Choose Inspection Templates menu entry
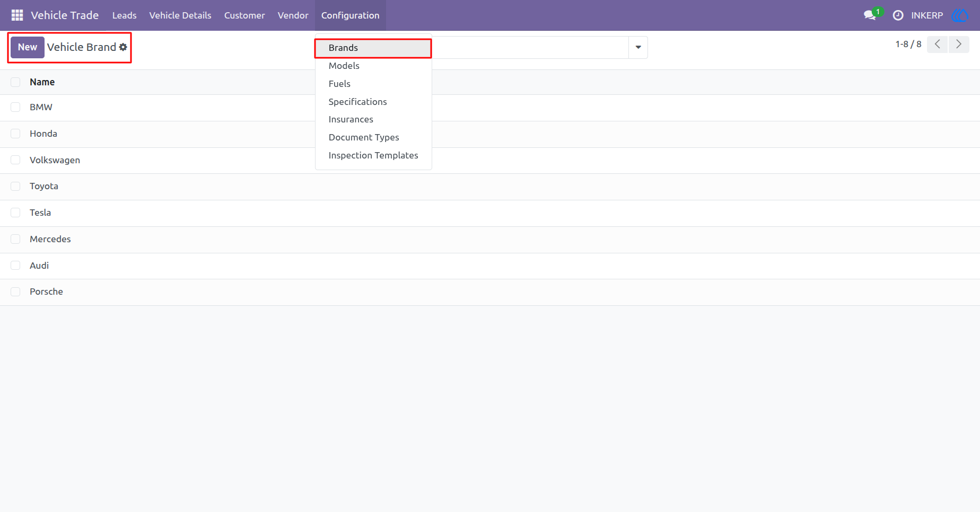Image resolution: width=980 pixels, height=512 pixels. click(x=373, y=155)
